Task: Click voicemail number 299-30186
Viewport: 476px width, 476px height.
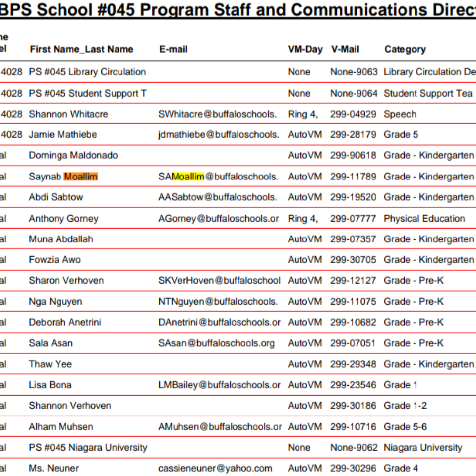Action: point(354,405)
